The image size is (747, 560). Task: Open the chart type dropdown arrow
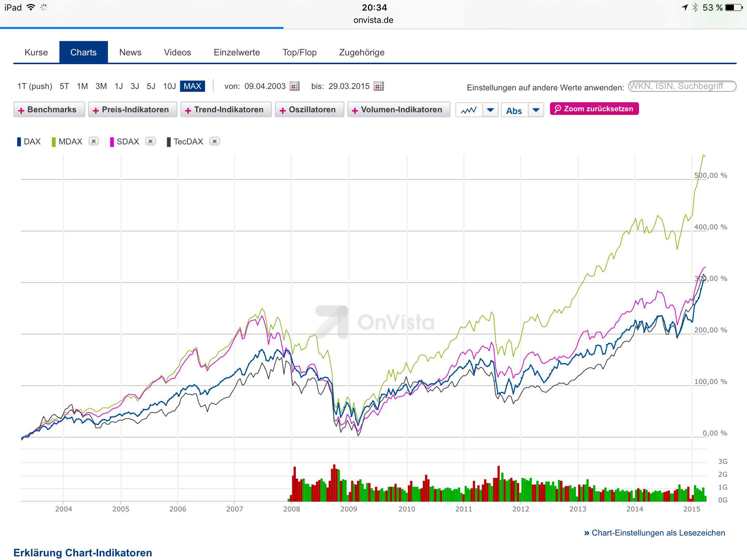tap(491, 110)
